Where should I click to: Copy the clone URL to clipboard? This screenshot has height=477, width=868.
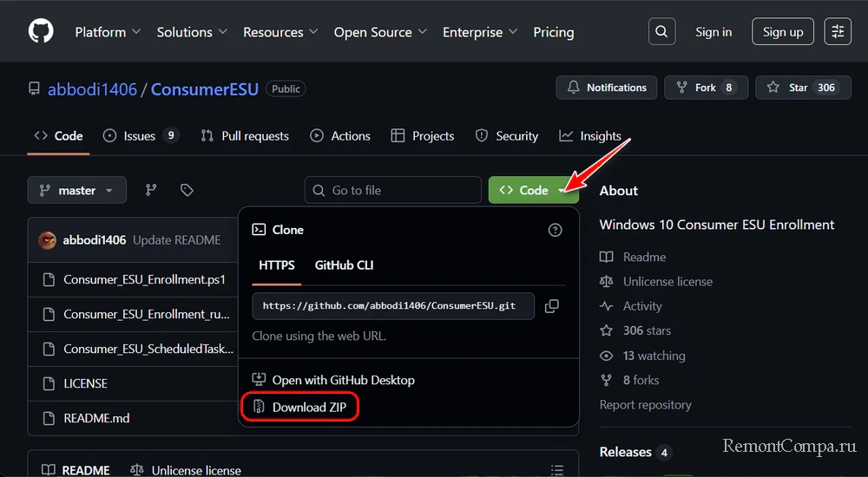(x=551, y=306)
